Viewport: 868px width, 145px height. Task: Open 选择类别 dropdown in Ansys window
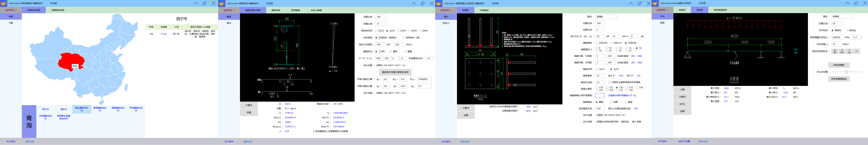[662, 10]
